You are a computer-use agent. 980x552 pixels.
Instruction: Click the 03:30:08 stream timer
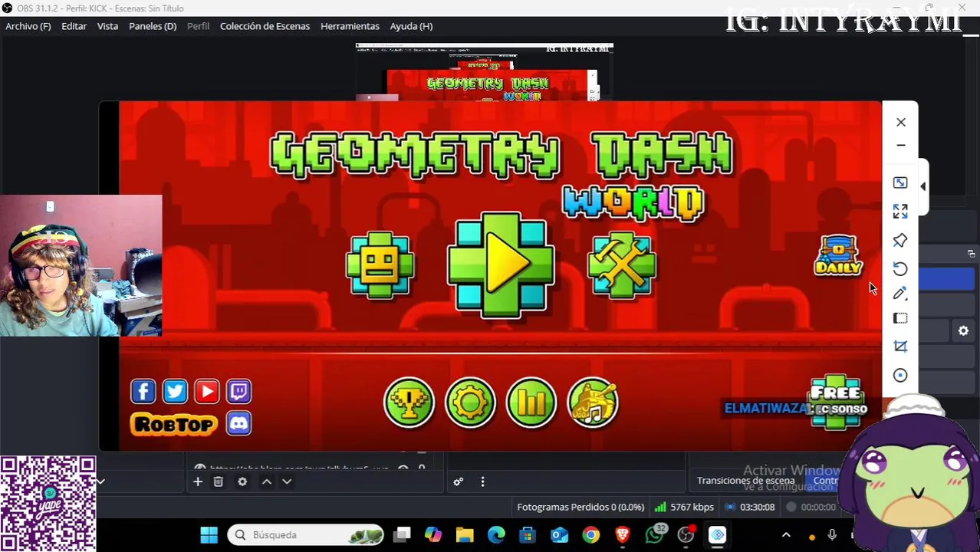tap(750, 507)
